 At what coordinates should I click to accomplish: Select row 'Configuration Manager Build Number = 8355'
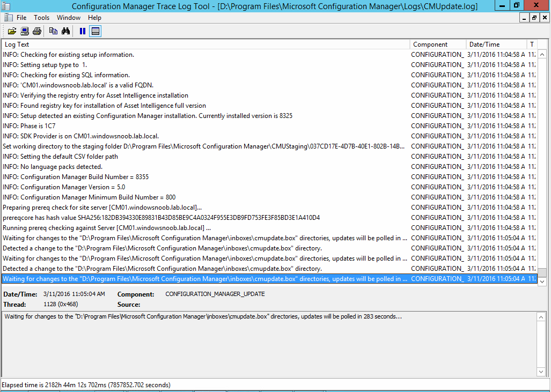point(269,176)
